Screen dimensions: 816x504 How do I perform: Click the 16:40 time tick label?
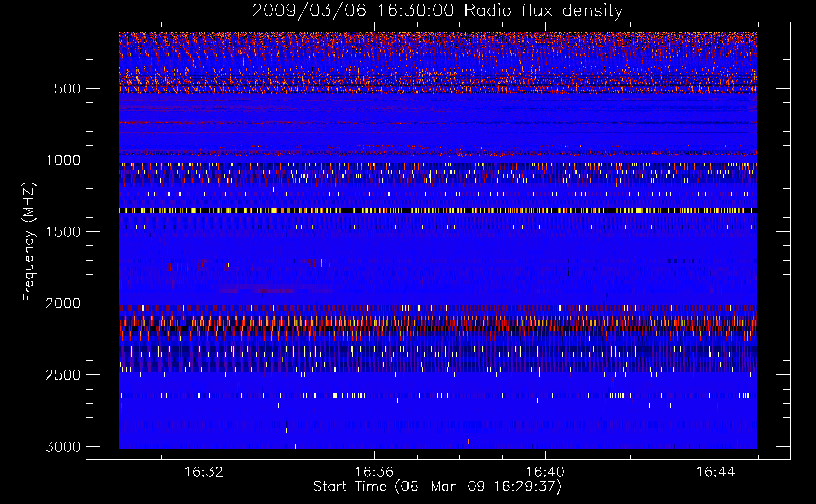click(x=545, y=472)
